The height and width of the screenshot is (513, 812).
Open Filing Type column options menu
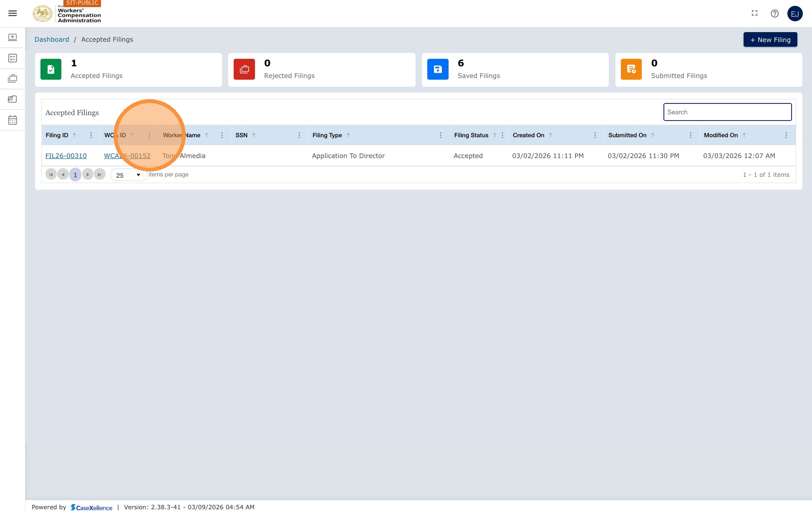click(441, 135)
